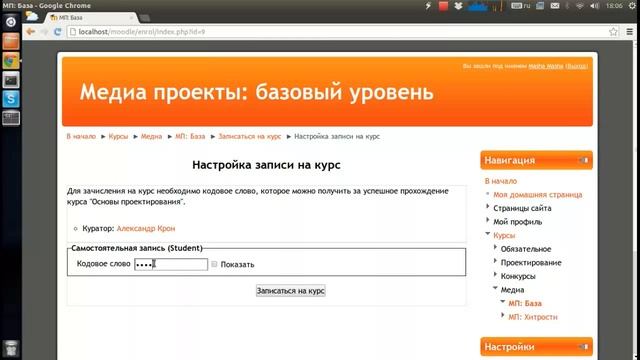The image size is (640, 360).
Task: Open Медиа in the breadcrumb
Action: click(x=151, y=136)
